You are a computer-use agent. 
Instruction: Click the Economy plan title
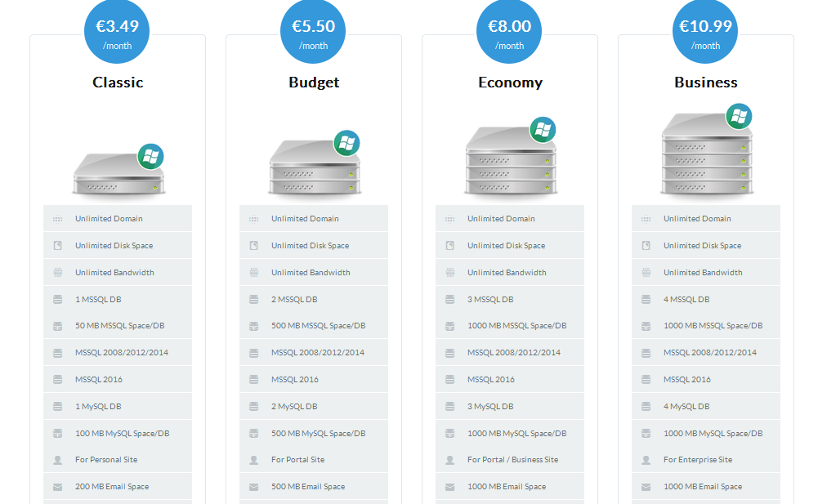(510, 83)
